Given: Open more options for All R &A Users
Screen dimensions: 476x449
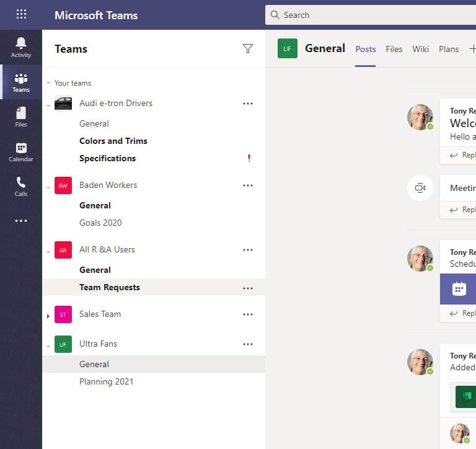Looking at the screenshot, I should [248, 250].
